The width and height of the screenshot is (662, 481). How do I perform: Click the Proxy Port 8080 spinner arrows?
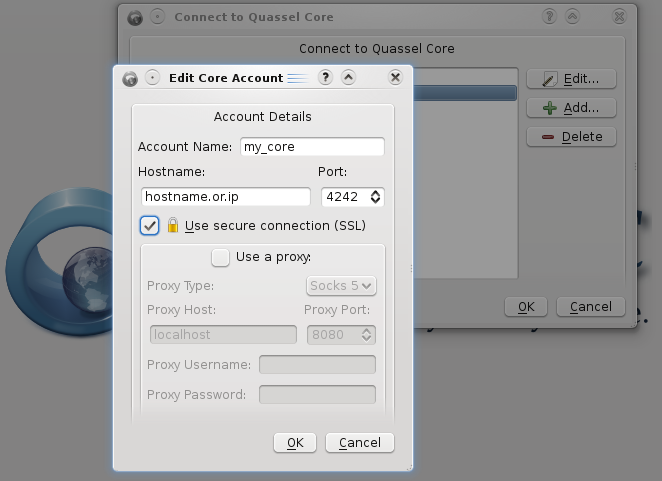(x=366, y=335)
